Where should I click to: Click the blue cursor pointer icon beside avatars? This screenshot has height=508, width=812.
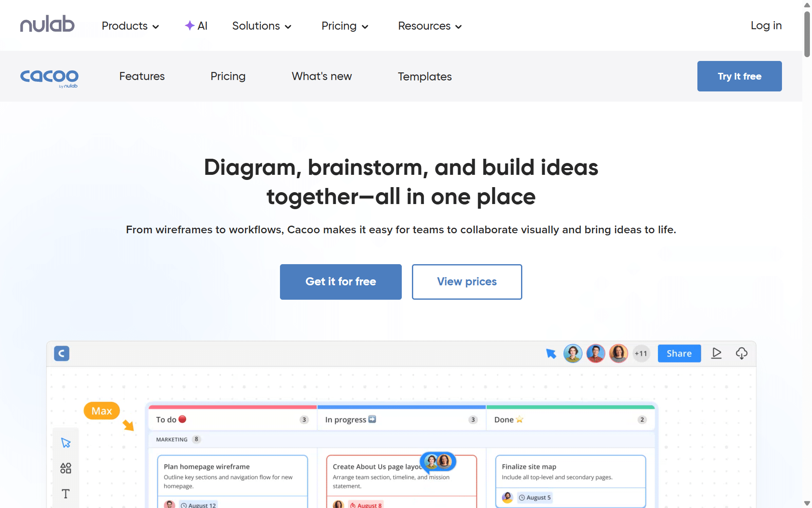click(x=551, y=353)
